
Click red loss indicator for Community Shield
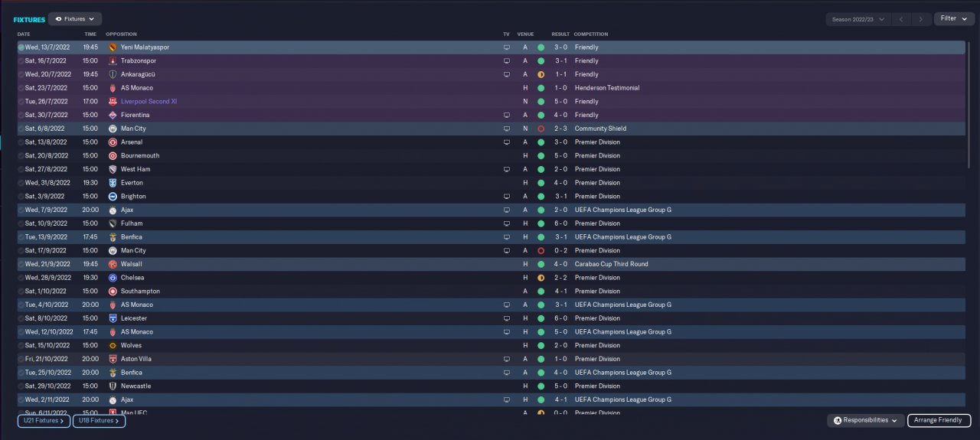[541, 129]
